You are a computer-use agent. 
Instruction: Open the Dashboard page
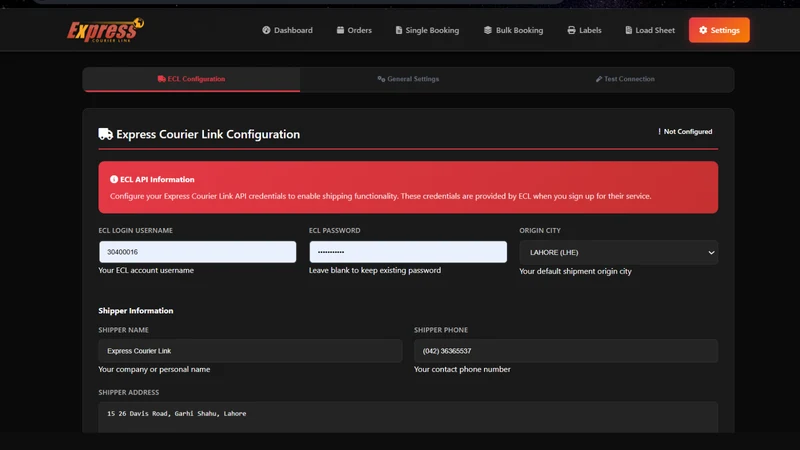[x=287, y=30]
